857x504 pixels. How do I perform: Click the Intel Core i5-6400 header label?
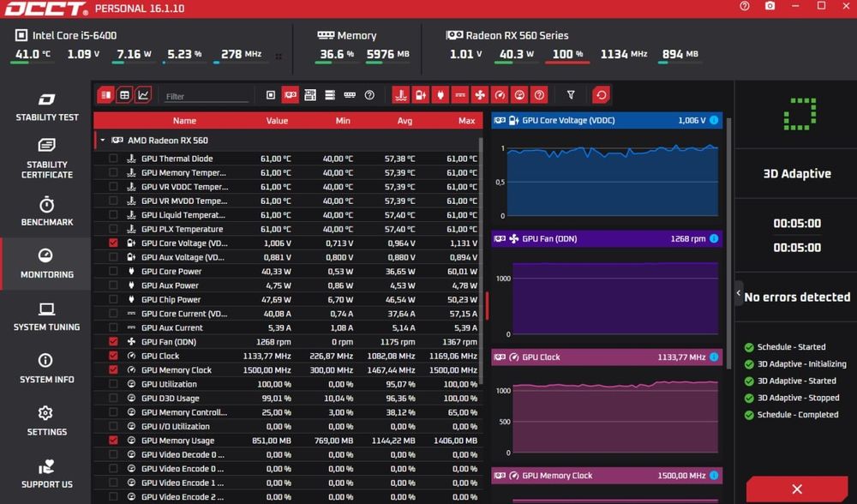75,35
